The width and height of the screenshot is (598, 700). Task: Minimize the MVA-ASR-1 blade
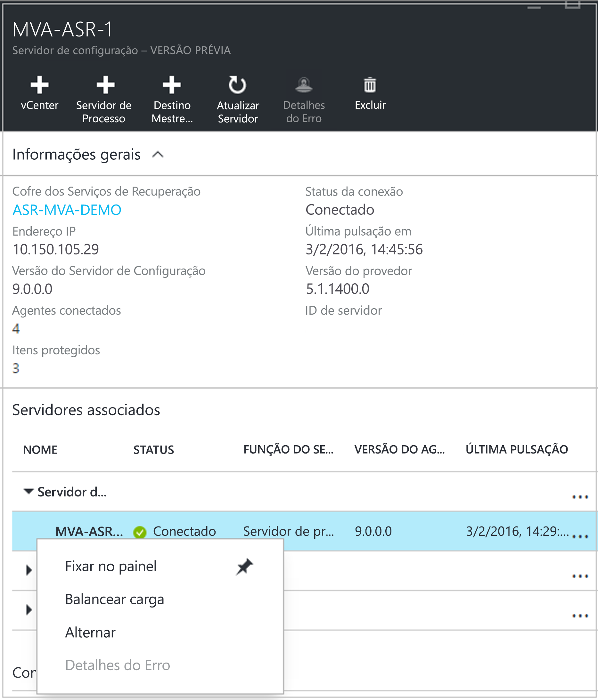(x=534, y=7)
